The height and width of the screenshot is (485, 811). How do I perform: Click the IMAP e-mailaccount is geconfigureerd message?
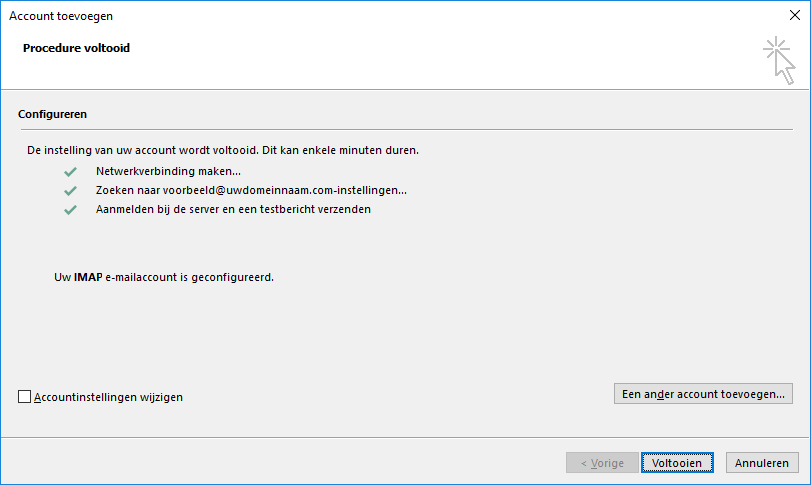click(x=164, y=277)
